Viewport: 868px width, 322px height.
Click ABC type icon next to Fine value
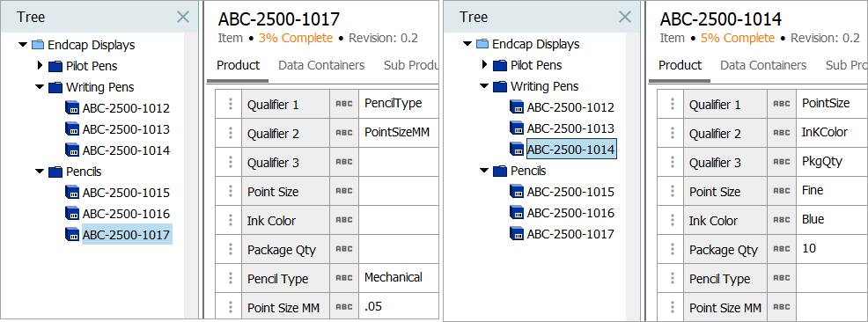(781, 191)
